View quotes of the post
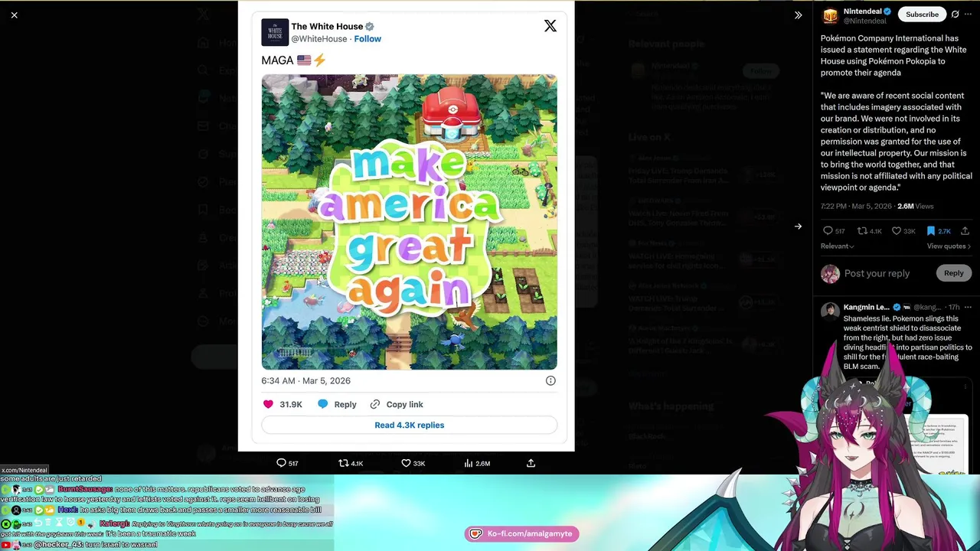This screenshot has height=551, width=980. coord(949,246)
